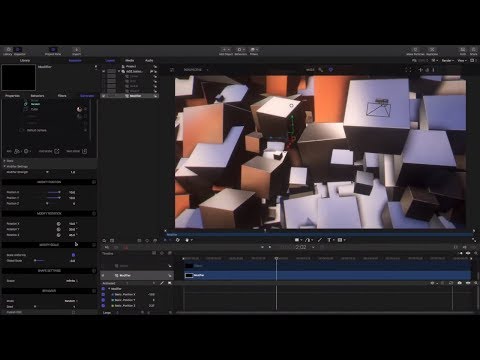Toggle the Basic_Position X keyframe curve checkbox
The image size is (480, 360).
(x=103, y=295)
